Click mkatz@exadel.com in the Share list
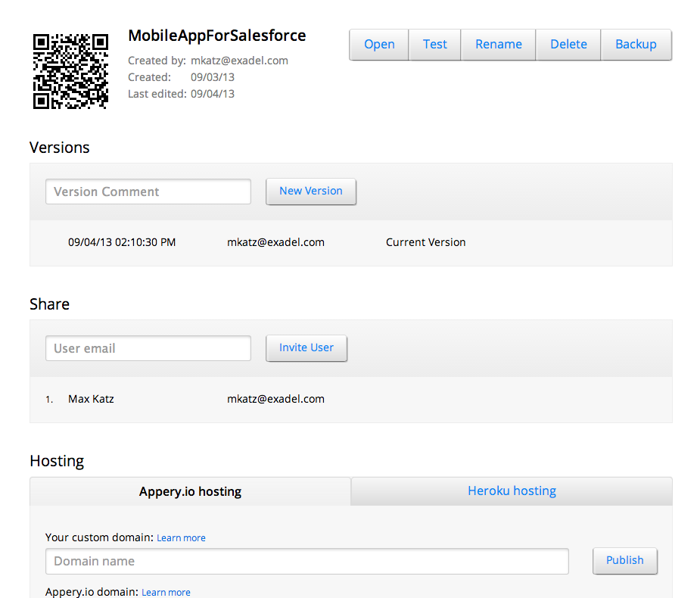The image size is (700, 598). point(275,399)
